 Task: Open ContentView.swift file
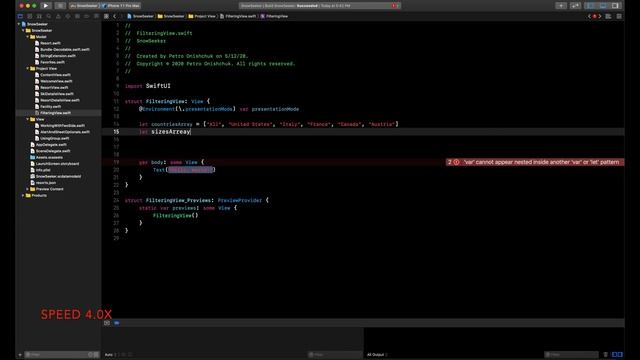pyautogui.click(x=53, y=75)
